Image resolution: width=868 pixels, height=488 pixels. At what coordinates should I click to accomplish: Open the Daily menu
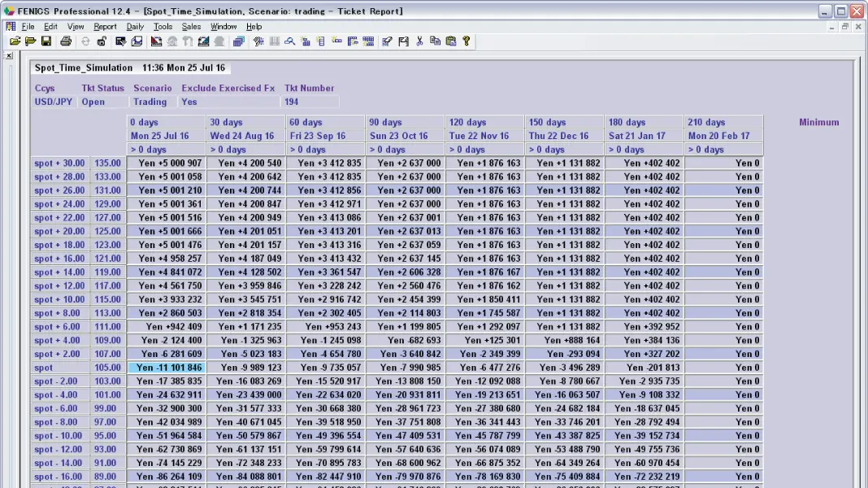pyautogui.click(x=135, y=27)
